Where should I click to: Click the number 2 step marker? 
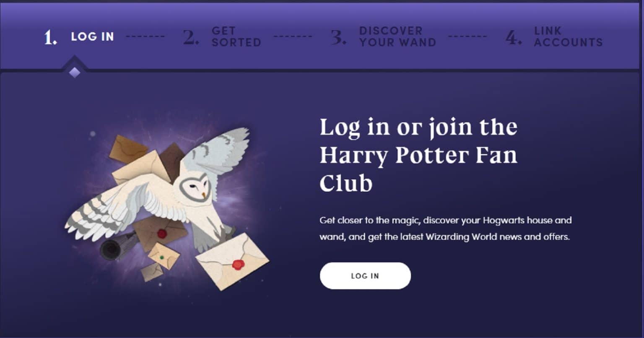pos(191,37)
